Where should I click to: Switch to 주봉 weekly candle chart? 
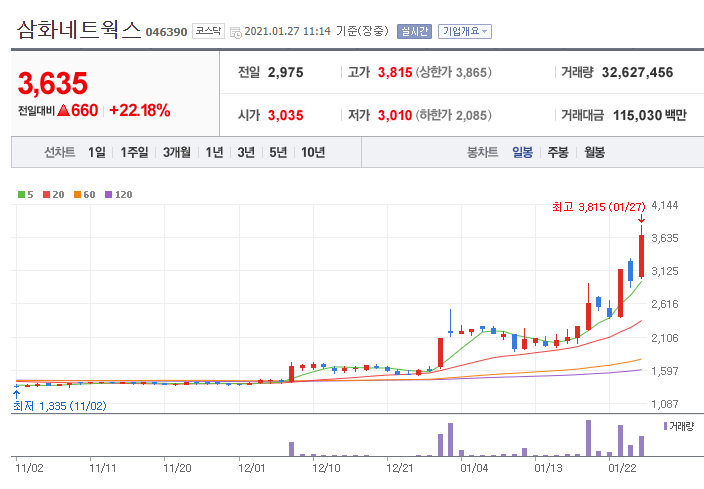558,152
